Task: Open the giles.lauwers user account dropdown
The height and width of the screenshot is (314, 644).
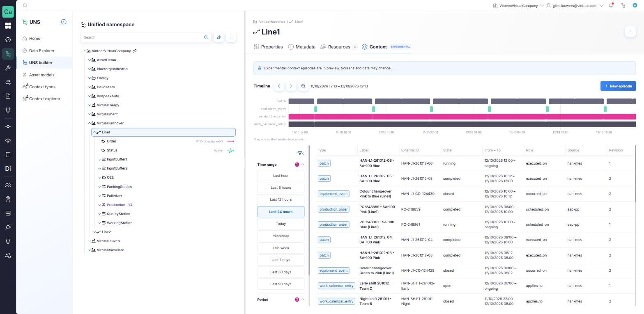Action: 575,6
